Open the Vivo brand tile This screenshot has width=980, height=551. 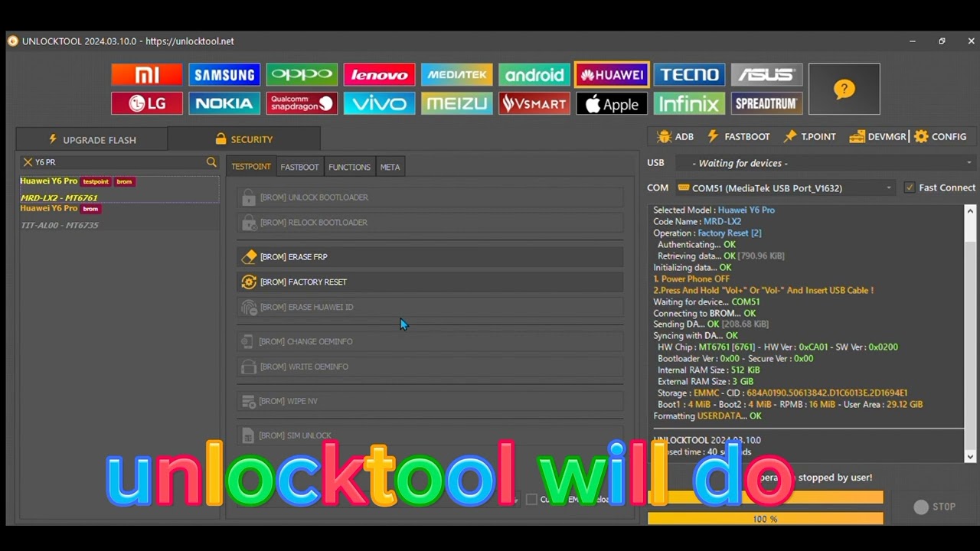pos(379,103)
